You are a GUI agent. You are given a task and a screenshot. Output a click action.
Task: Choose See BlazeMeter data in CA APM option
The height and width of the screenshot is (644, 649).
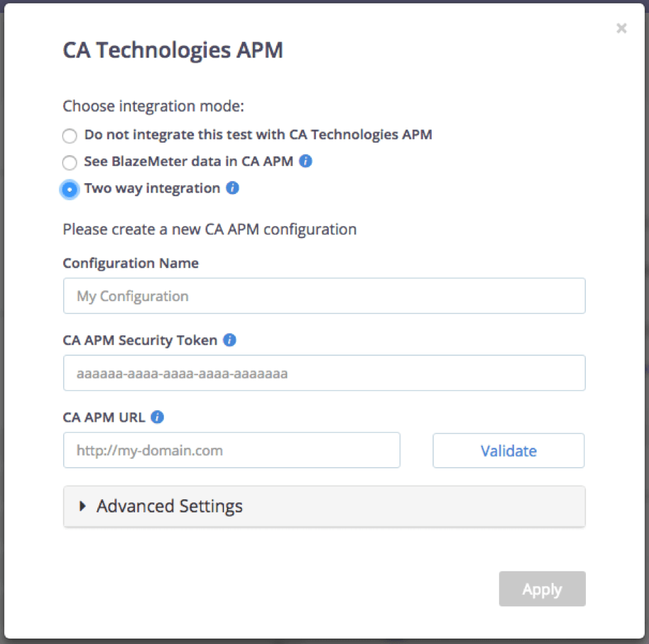click(69, 163)
